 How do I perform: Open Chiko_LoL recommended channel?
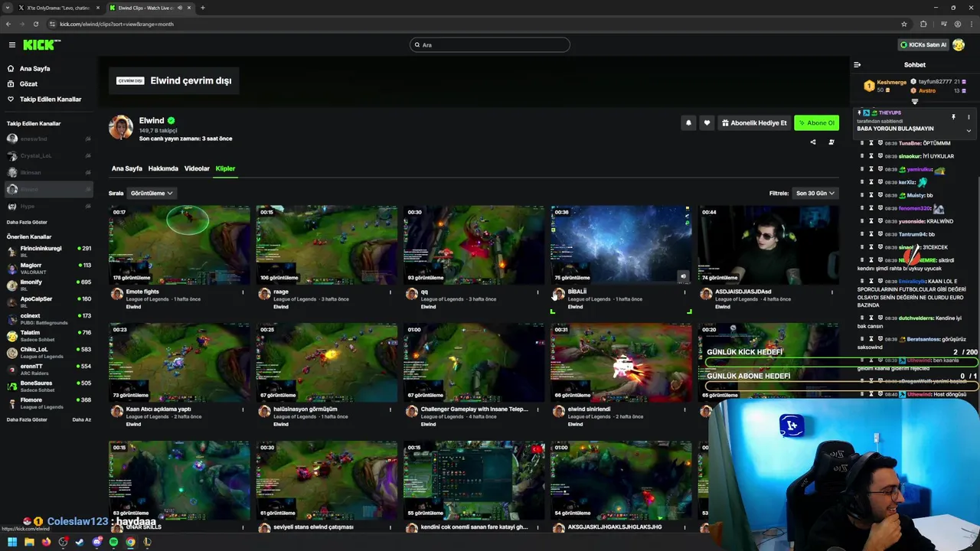[47, 353]
